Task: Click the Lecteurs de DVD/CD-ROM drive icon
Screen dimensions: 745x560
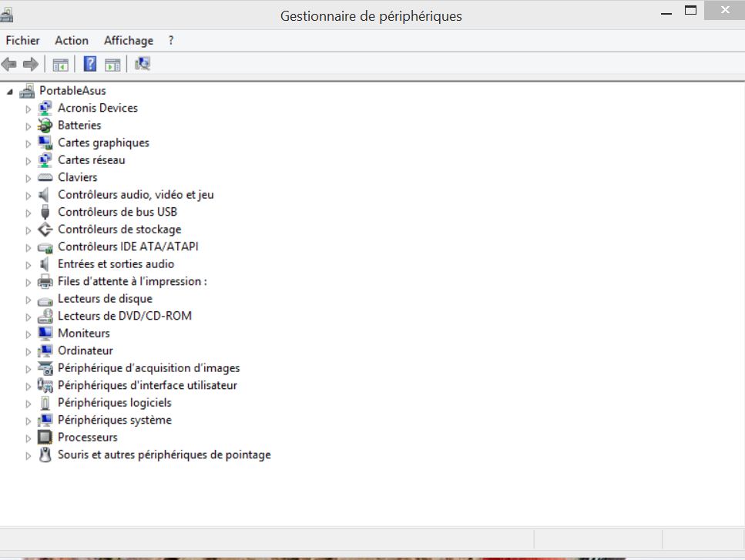Action: click(x=45, y=317)
